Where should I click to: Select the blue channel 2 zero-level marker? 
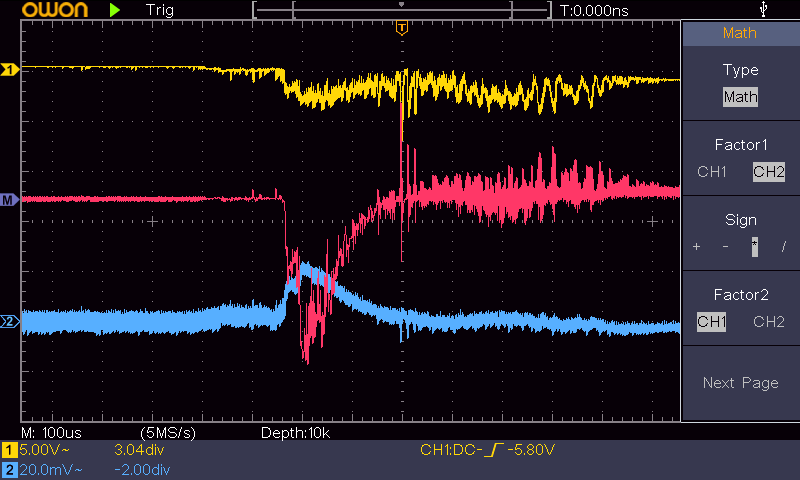(10, 322)
